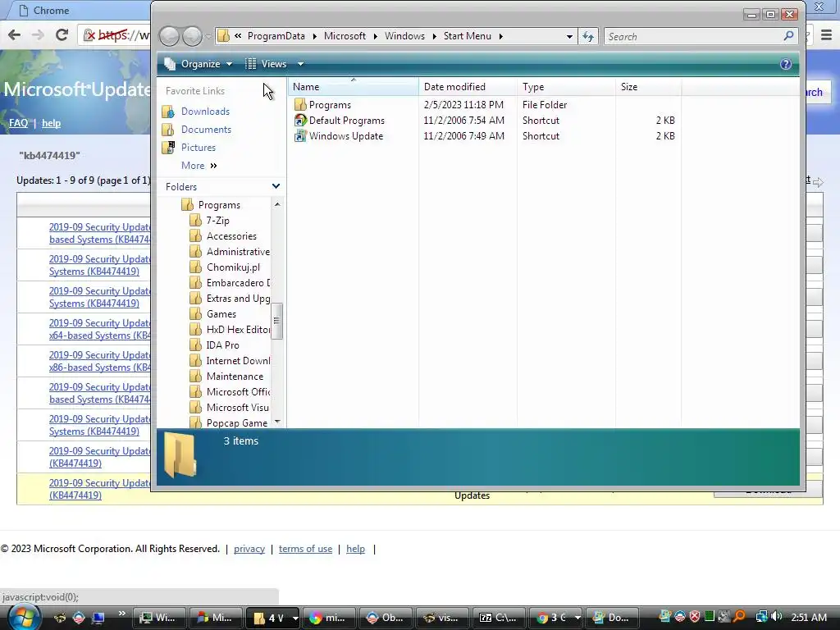Click help link in page footer

coord(355,549)
